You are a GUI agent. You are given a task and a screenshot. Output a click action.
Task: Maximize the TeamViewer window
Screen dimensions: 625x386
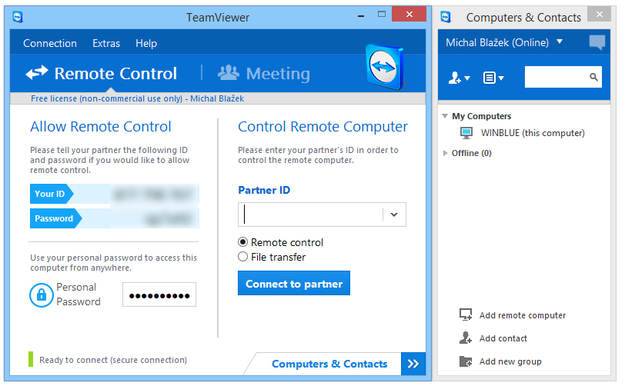click(382, 14)
